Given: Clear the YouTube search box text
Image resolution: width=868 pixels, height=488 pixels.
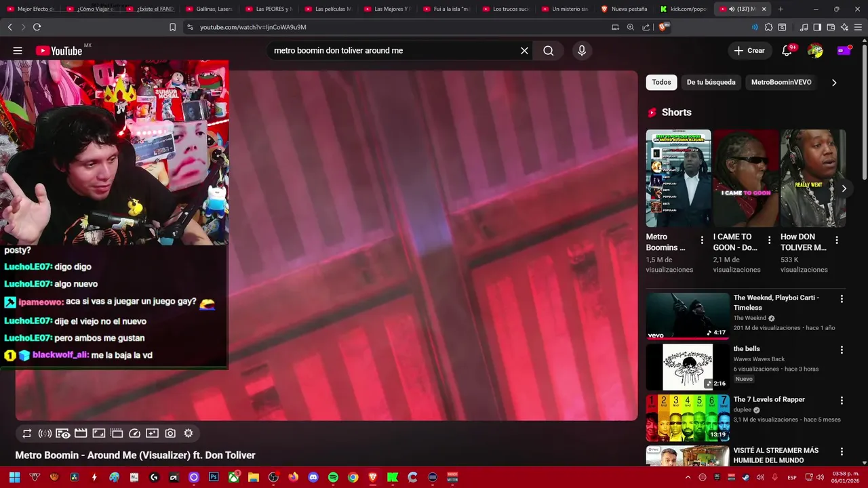Looking at the screenshot, I should 524,51.
